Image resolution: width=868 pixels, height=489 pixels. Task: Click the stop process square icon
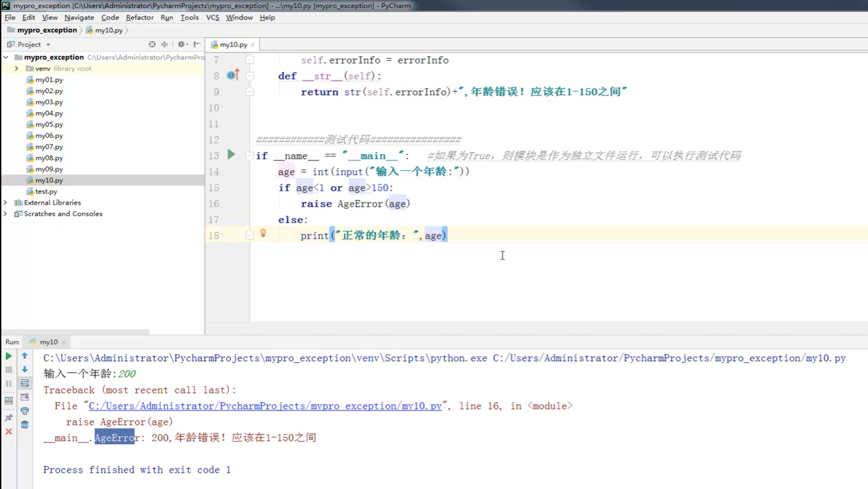pos(9,370)
